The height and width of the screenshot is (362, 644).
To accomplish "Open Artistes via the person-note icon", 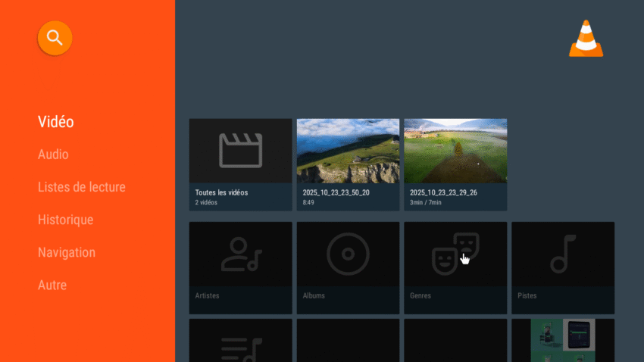I will pos(240,254).
